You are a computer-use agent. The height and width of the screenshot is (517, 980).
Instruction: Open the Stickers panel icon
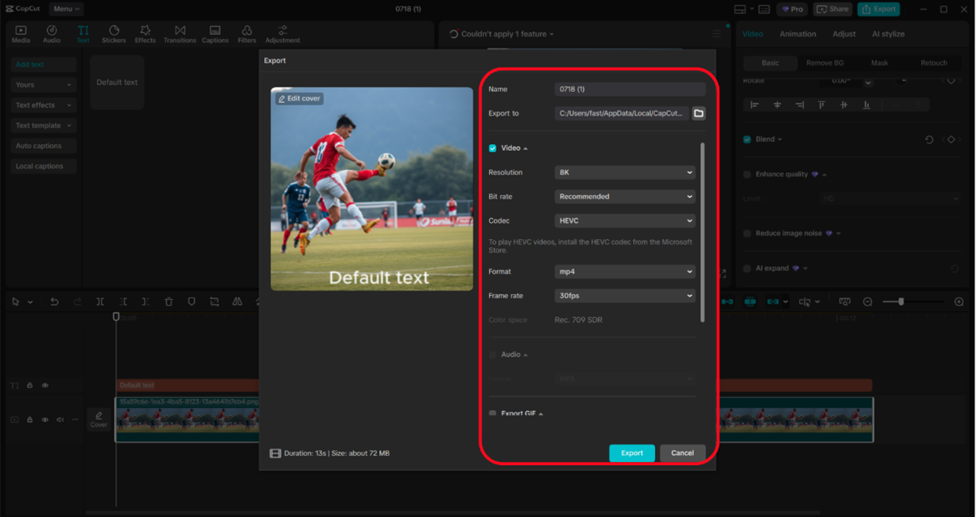(113, 34)
